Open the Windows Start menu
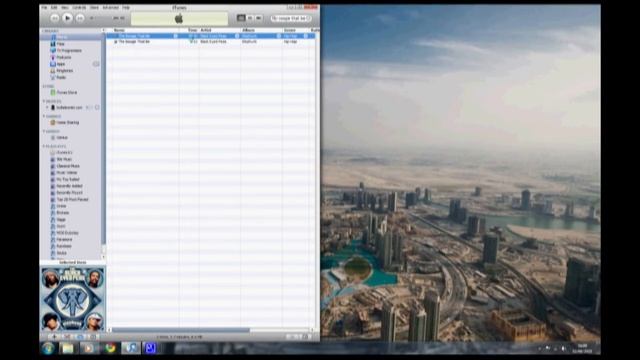The height and width of the screenshot is (360, 640). point(48,348)
